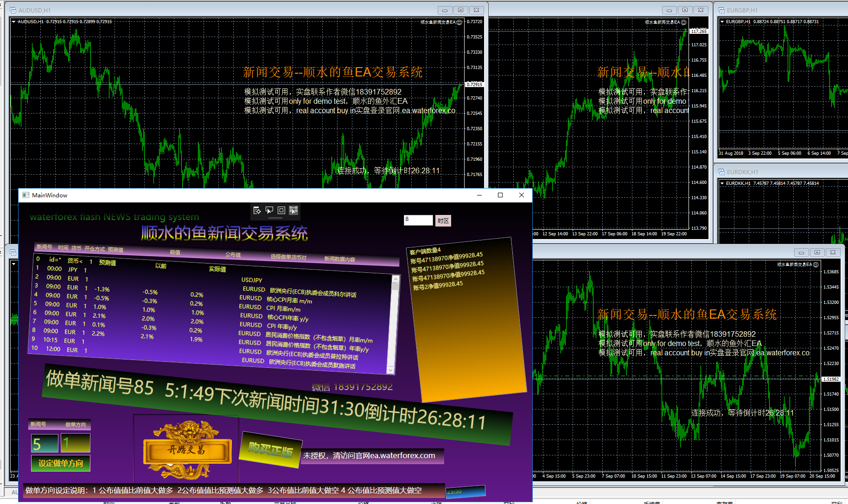Focus the 新闻号 number box

pyautogui.click(x=45, y=443)
